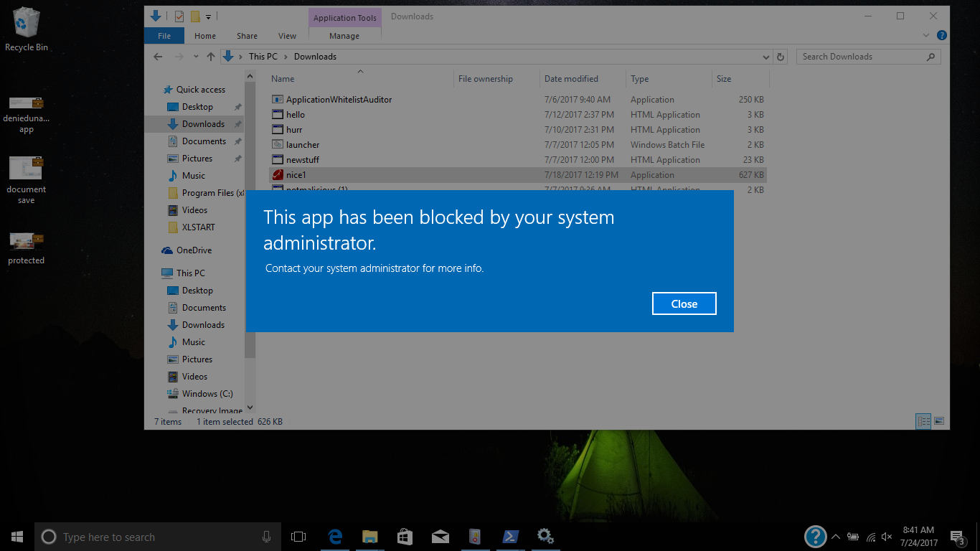Expand the chevron after This PC breadcrumb
This screenshot has width=980, height=551.
[286, 57]
